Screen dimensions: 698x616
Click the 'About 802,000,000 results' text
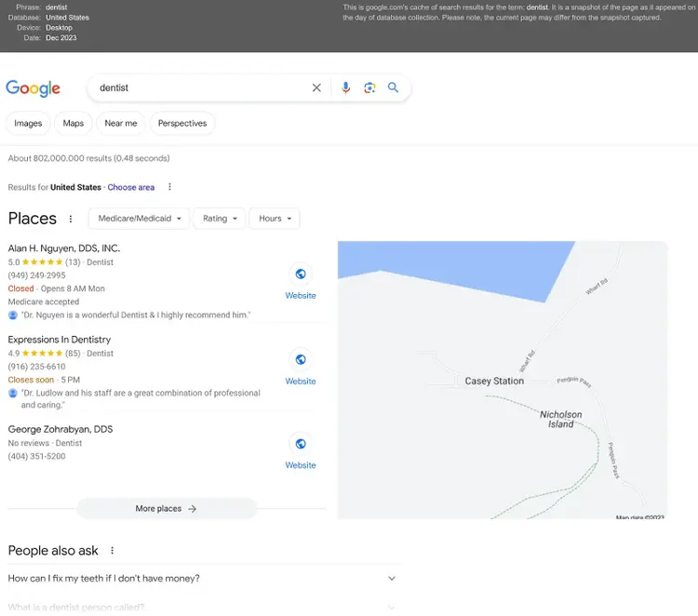pos(88,158)
